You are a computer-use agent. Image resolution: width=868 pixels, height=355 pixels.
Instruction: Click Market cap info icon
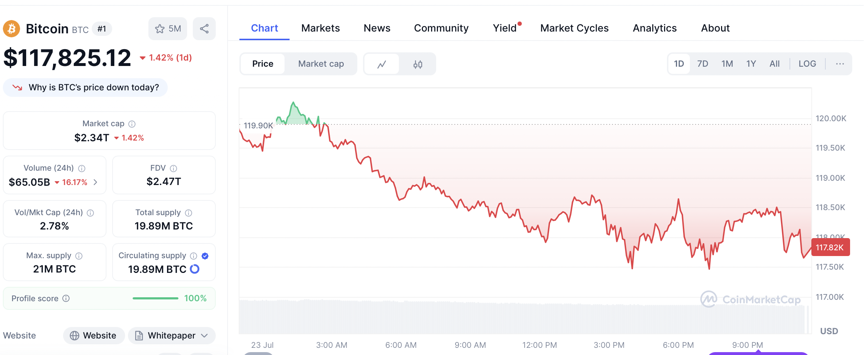coord(132,124)
